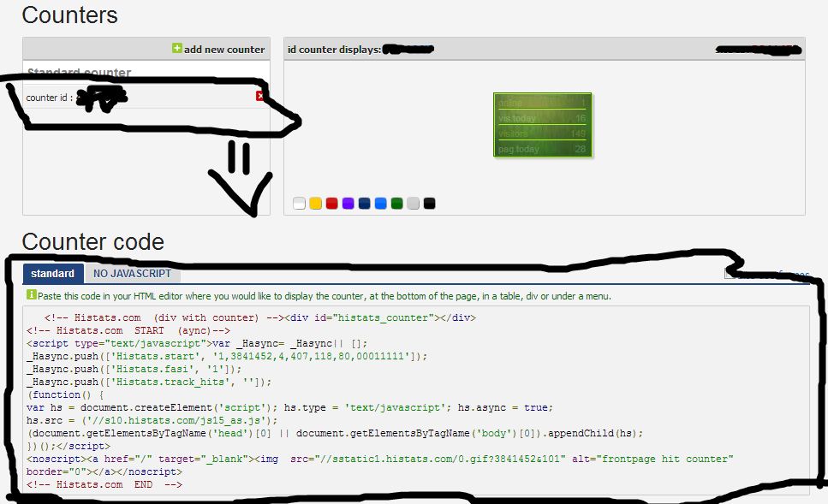Click the 'Counters' page heading
This screenshot has width=828, height=504.
tap(69, 15)
